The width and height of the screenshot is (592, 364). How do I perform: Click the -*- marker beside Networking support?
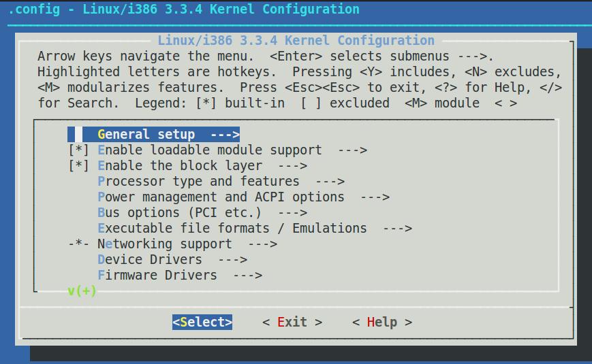tap(78, 244)
